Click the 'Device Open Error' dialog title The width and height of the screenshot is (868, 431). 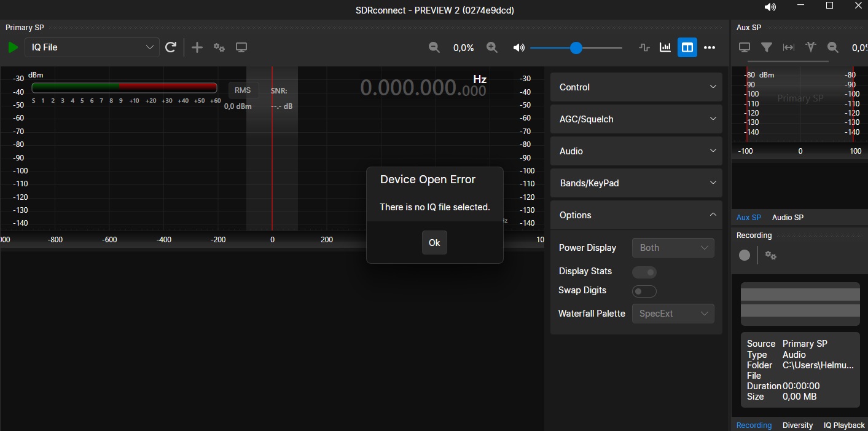coord(428,180)
